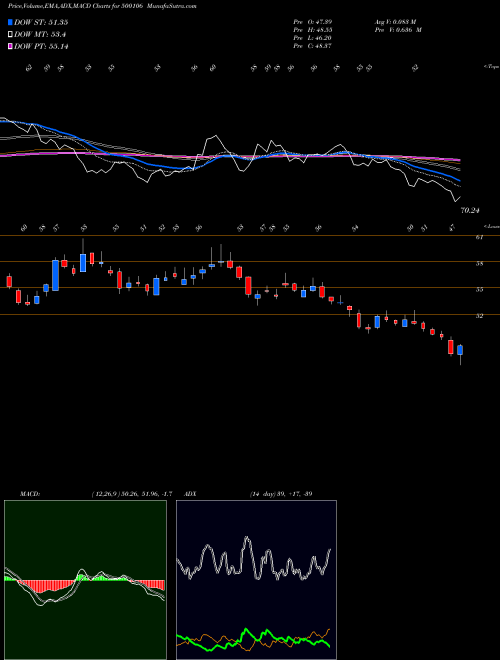Click the 'Avg V: 0.083 M' volume value

tap(395, 21)
